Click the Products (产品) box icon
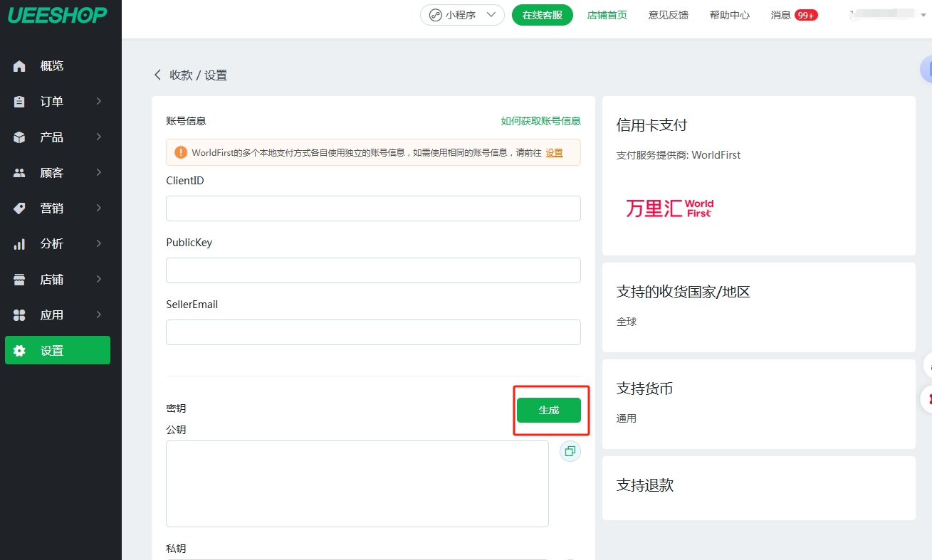Viewport: 932px width, 560px height. (19, 137)
